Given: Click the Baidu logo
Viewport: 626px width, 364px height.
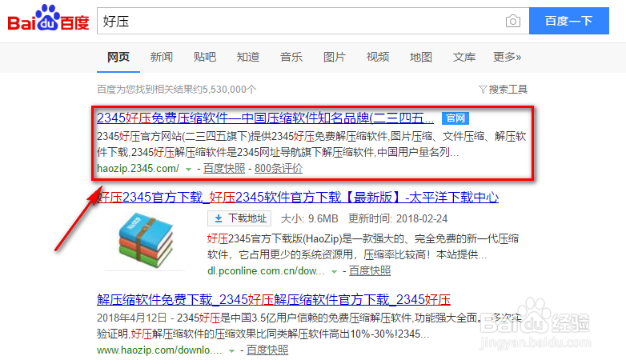Looking at the screenshot, I should pyautogui.click(x=48, y=18).
